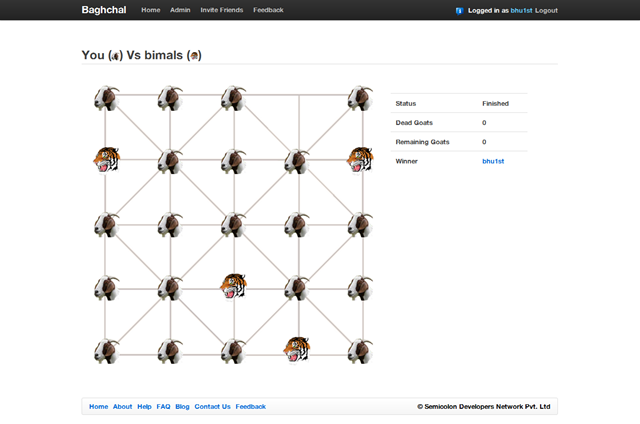The image size is (640, 424).
Task: Click the goat in the top-right board corner
Action: point(360,98)
